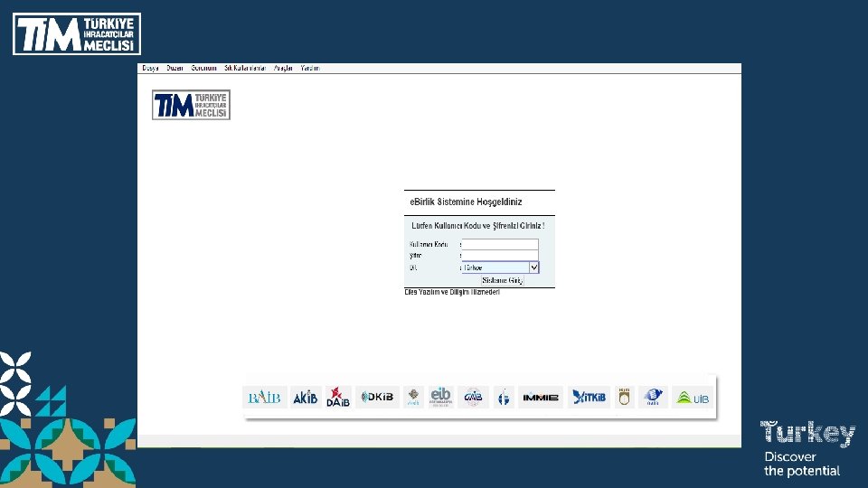Click the blue globe logo left of IMMIB
868x488 pixels.
click(x=504, y=397)
